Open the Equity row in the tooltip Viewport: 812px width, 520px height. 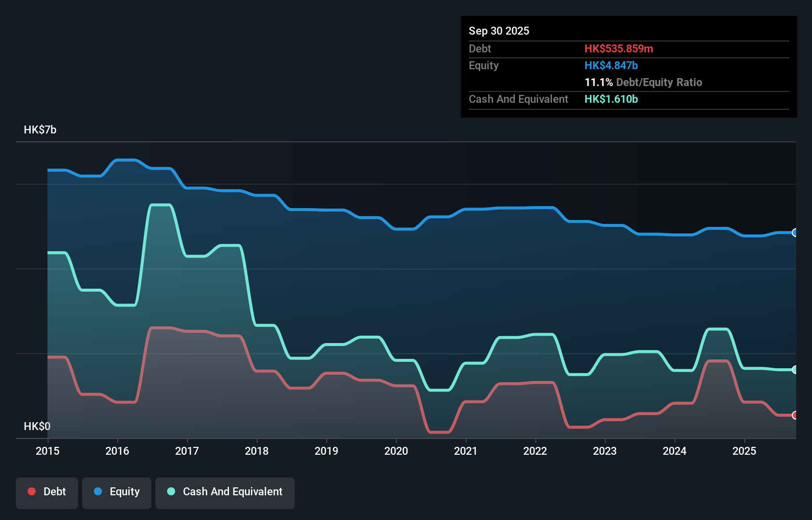(484, 65)
